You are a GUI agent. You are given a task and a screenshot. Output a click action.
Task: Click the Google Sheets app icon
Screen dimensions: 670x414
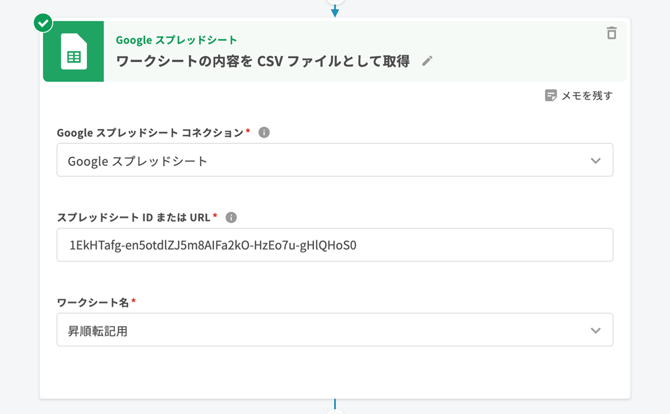pyautogui.click(x=73, y=52)
